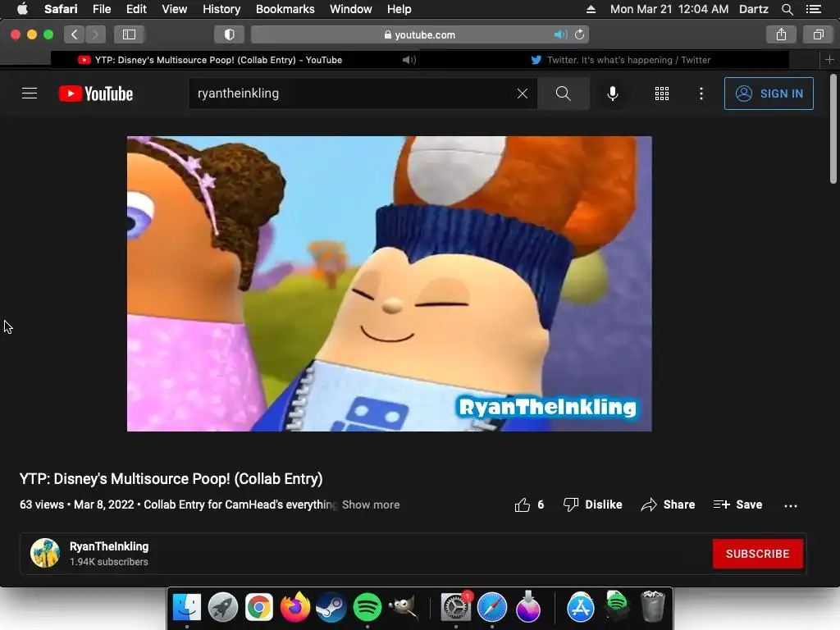Click the eject icon in menu bar
Image resolution: width=840 pixels, height=630 pixels.
coord(591,9)
